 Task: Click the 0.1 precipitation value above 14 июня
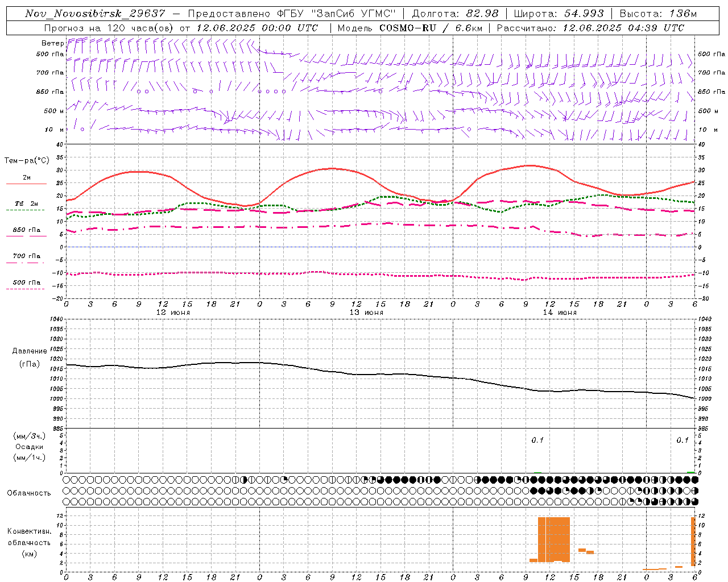click(x=537, y=440)
